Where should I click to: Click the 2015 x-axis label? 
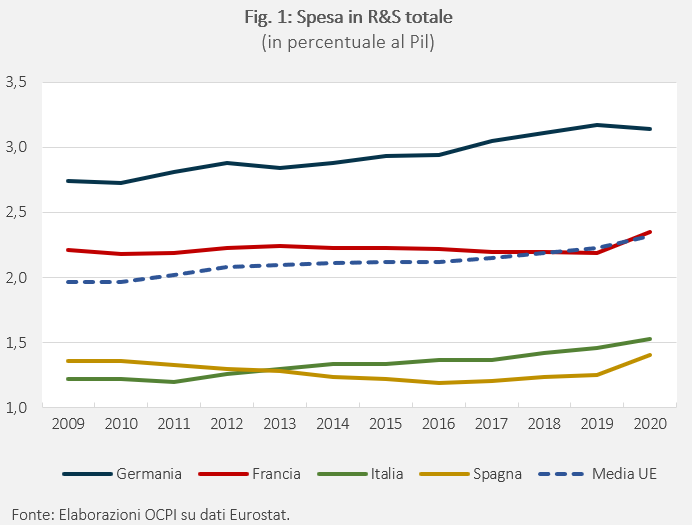point(386,424)
